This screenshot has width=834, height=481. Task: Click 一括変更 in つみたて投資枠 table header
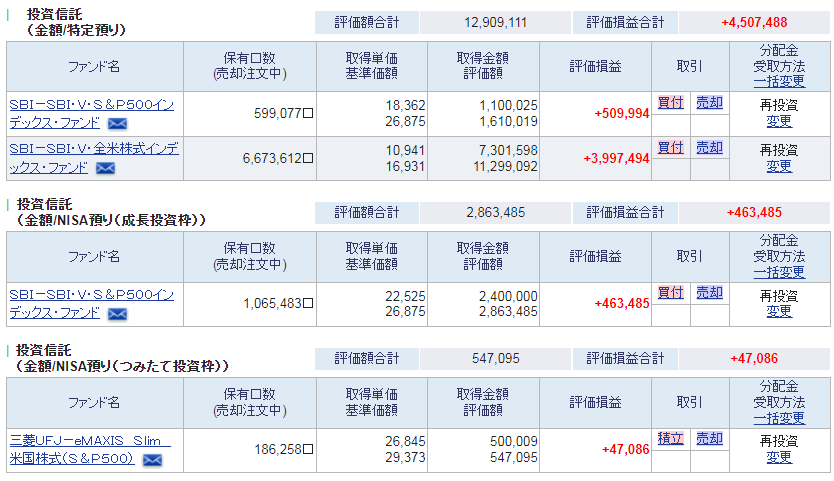tap(779, 418)
